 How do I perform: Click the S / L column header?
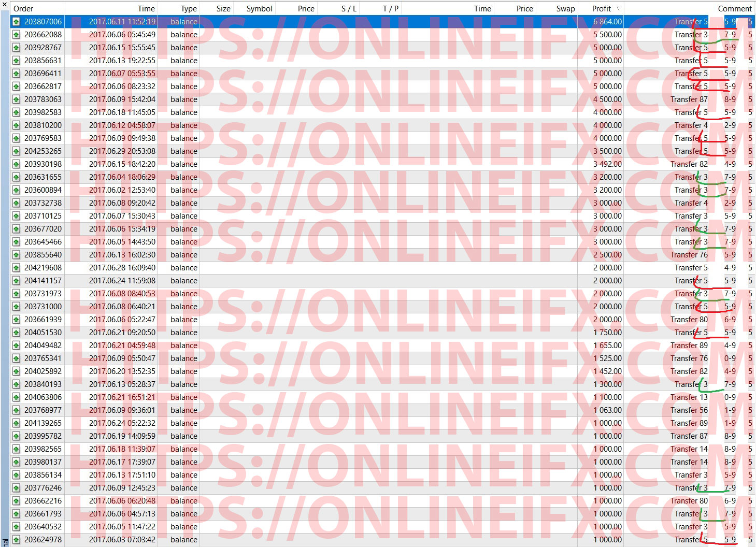tap(349, 8)
